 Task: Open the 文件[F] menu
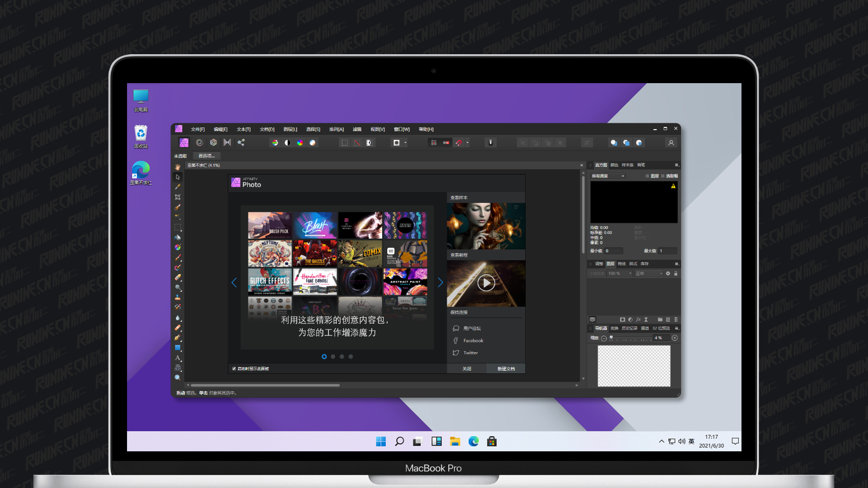198,129
